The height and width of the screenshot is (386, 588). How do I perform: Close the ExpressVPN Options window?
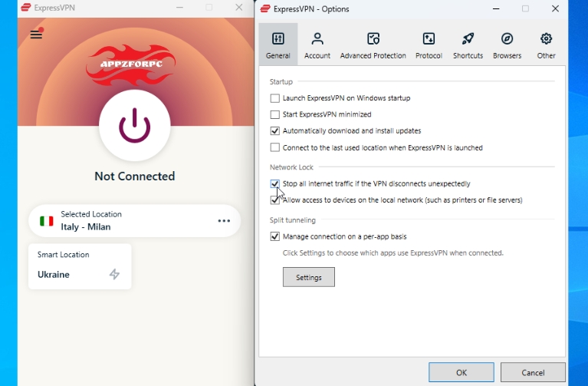[555, 8]
